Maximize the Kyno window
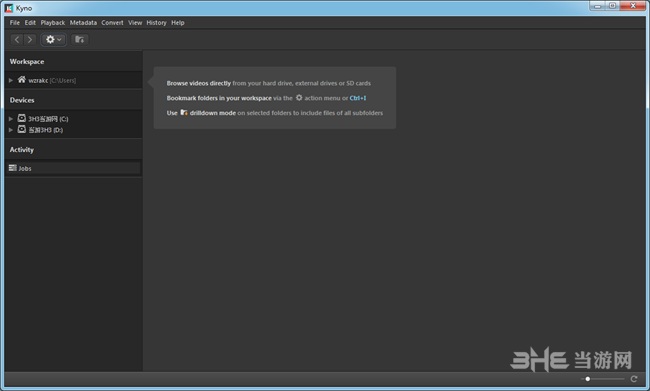The height and width of the screenshot is (391, 650). 612,6
